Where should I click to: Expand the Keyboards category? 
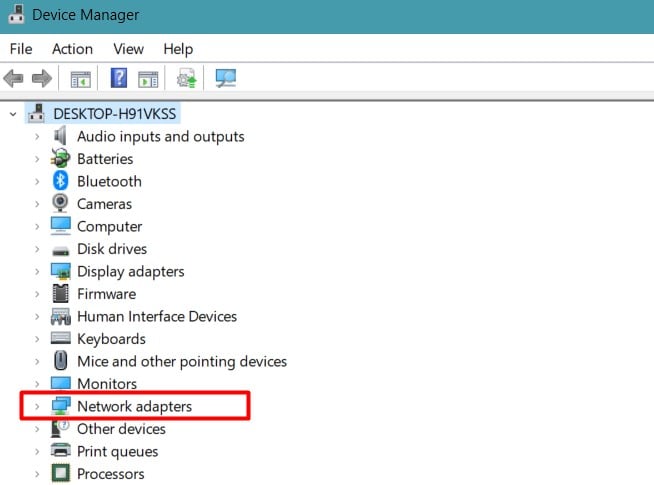[37, 339]
